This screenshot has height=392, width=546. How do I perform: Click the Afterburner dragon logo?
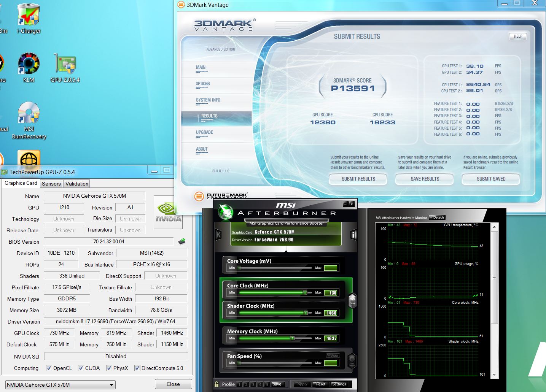226,212
